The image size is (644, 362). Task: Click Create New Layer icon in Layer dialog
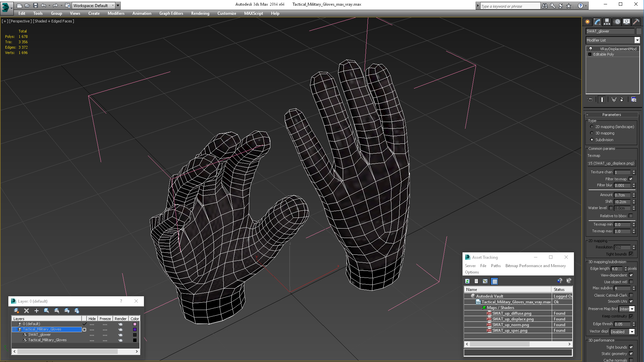[16, 311]
